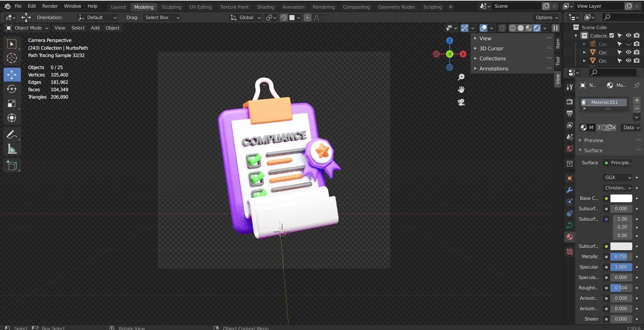Switch to the Shading workspace tab
The width and height of the screenshot is (644, 330).
coord(265,7)
